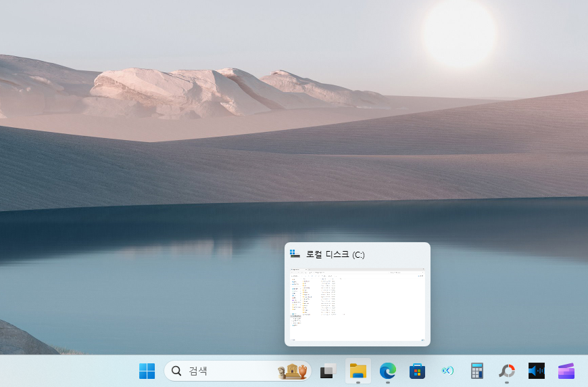Click the gray and red ring app icon
588x387 pixels.
(507, 371)
